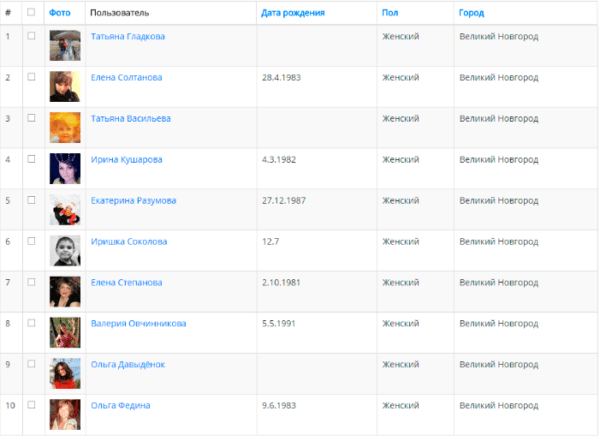The image size is (600, 441).
Task: Check the box for Ирина Кушарова
Action: tap(31, 159)
